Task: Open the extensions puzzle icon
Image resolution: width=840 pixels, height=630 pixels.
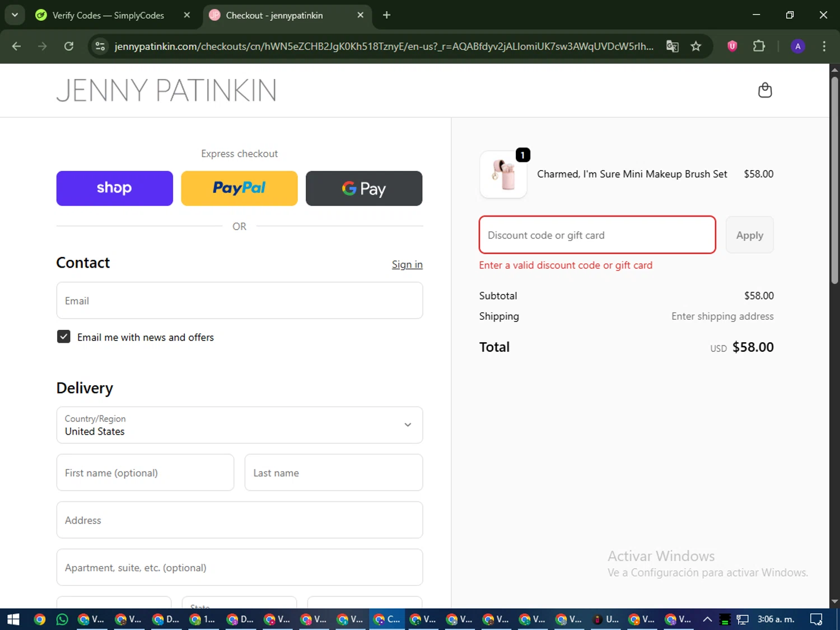Action: (x=759, y=46)
